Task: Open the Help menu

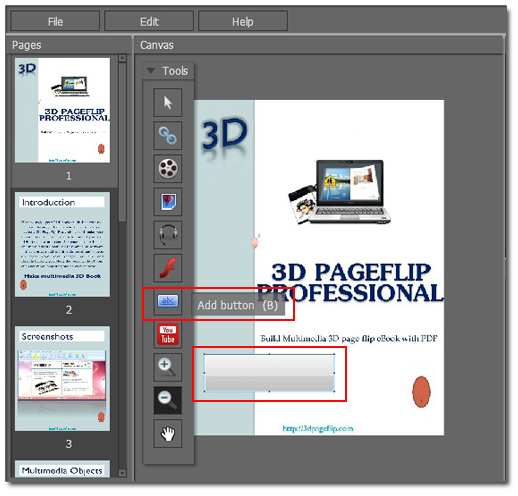Action: (x=243, y=22)
